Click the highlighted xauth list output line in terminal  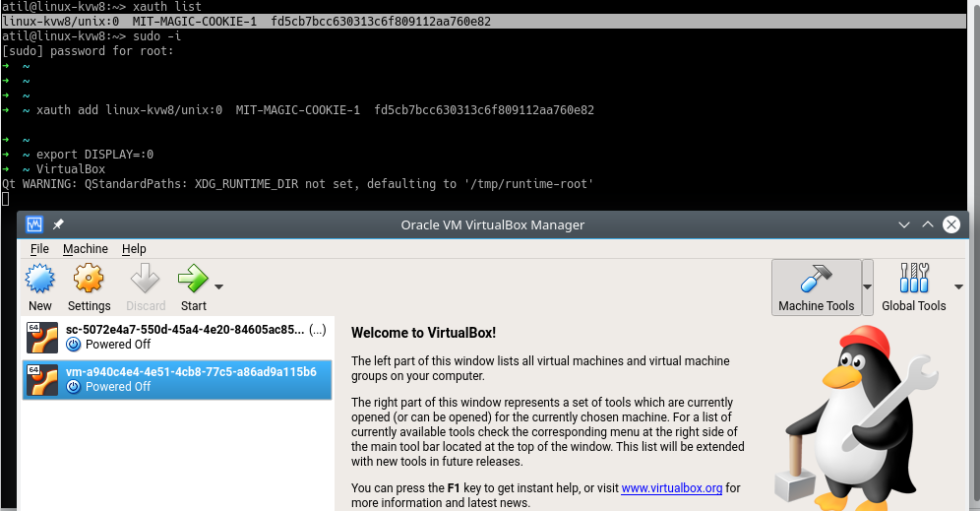tap(484, 22)
